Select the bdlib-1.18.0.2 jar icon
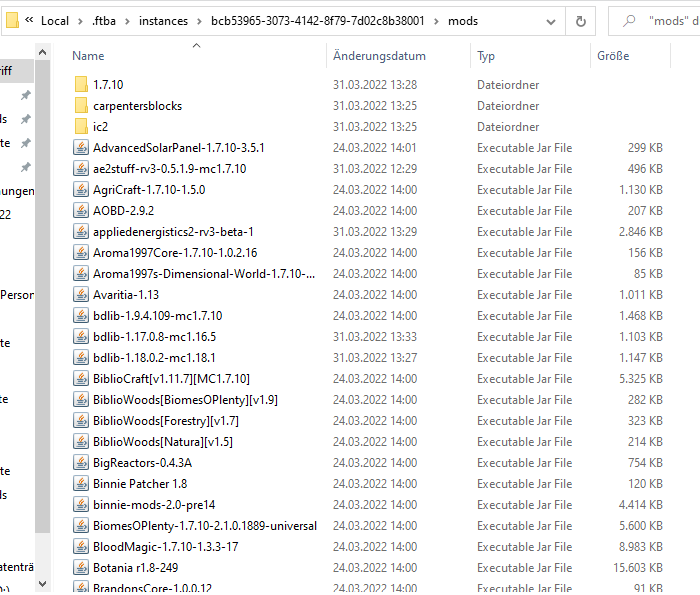This screenshot has height=595, width=700. coord(81,357)
